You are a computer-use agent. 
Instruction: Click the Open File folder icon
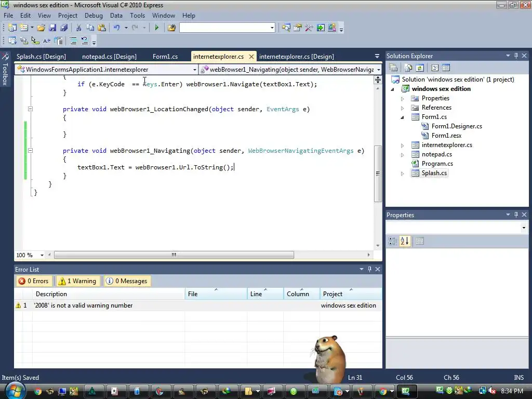point(41,28)
